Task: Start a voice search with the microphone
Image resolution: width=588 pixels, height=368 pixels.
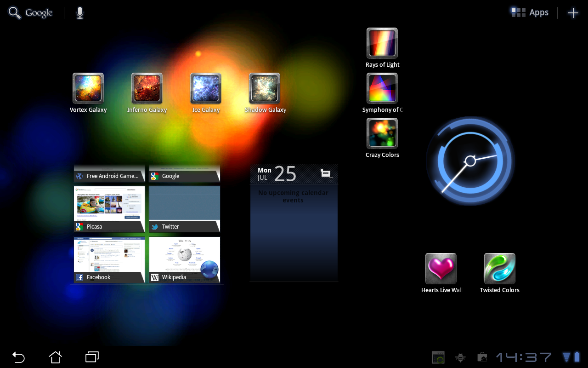Action: click(79, 12)
